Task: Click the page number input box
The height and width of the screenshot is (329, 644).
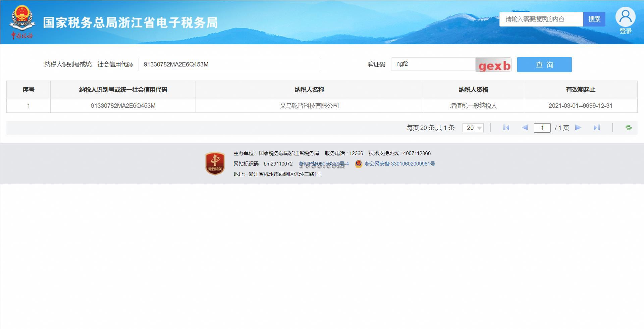Action: tap(542, 128)
